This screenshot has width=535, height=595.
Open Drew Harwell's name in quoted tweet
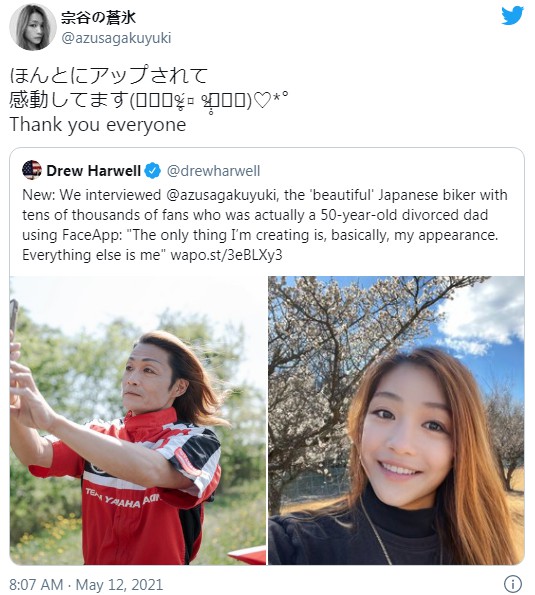(93, 171)
